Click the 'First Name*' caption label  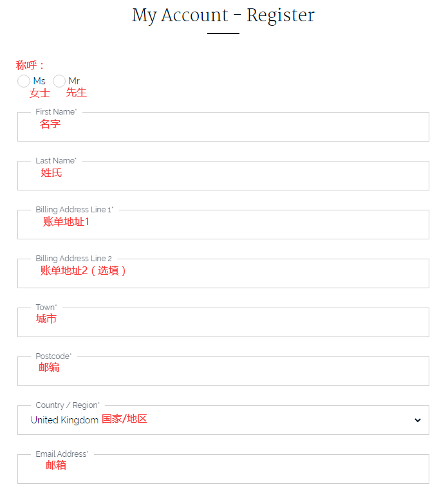point(56,112)
